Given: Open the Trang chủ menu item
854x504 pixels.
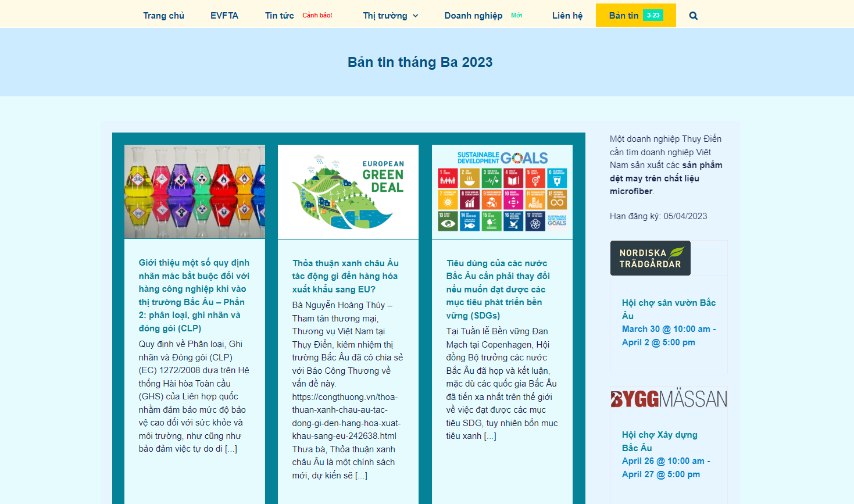Looking at the screenshot, I should [163, 16].
